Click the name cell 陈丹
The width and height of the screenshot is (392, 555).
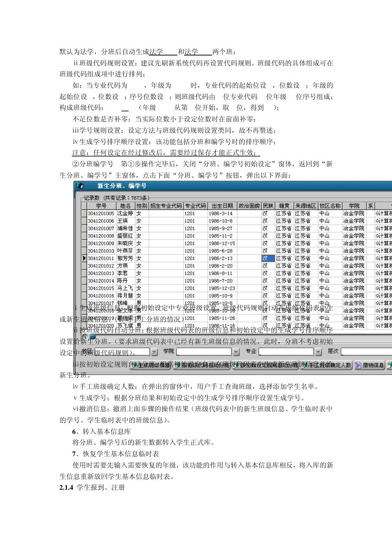pyautogui.click(x=125, y=280)
